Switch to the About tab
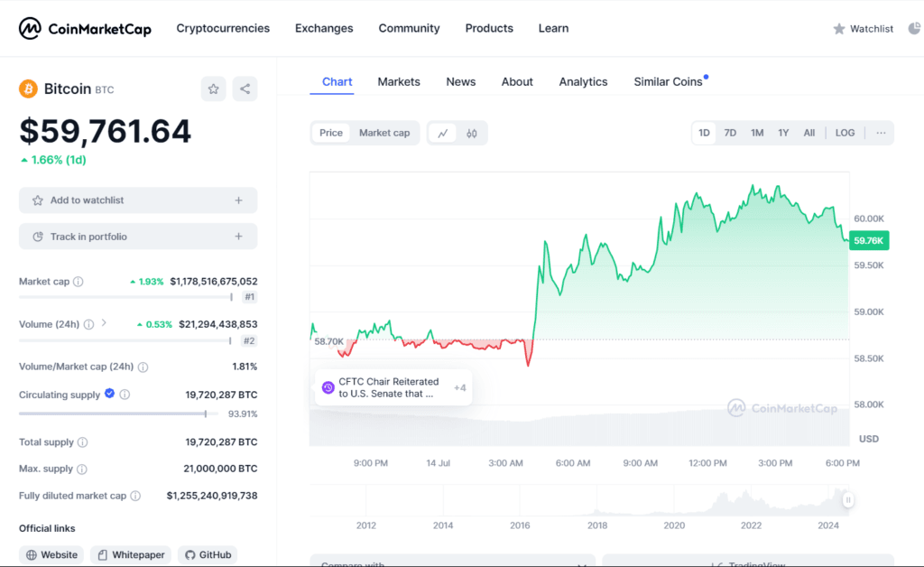 click(517, 82)
